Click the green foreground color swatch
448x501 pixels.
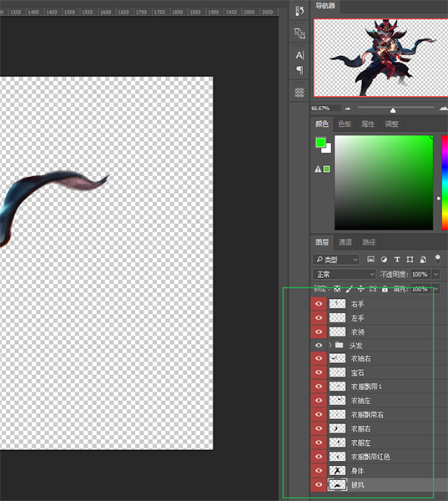[x=320, y=143]
